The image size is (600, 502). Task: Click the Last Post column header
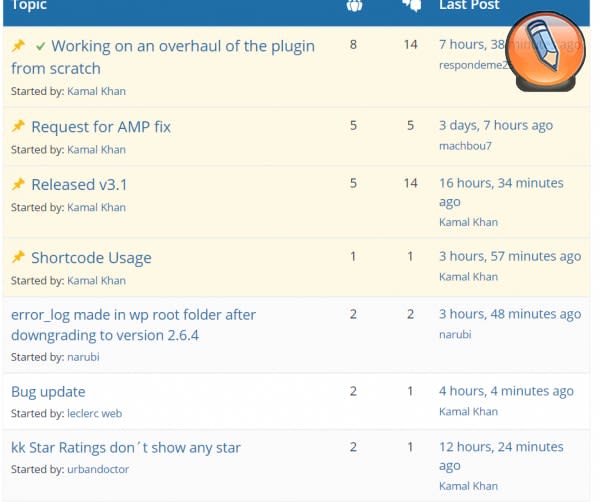[469, 5]
